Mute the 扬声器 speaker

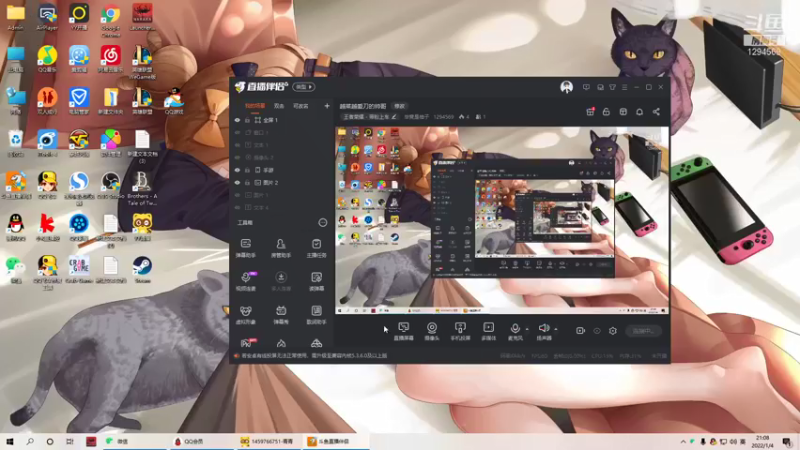[544, 331]
